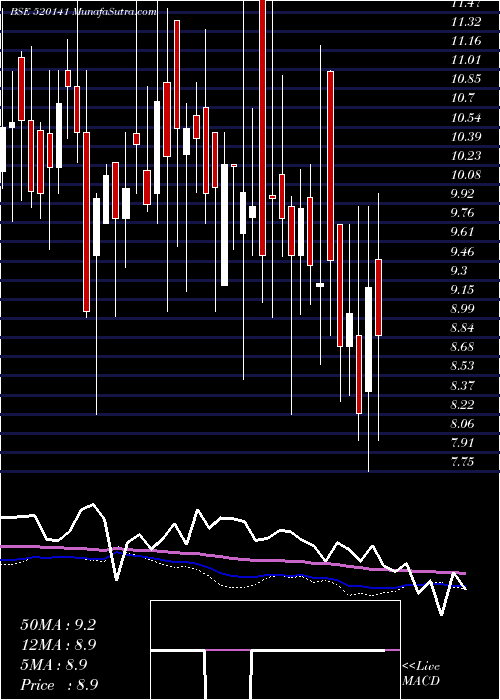Image resolution: width=500 pixels, height=700 pixels.
Task: Click the live MACD histogram panel
Action: point(275,650)
